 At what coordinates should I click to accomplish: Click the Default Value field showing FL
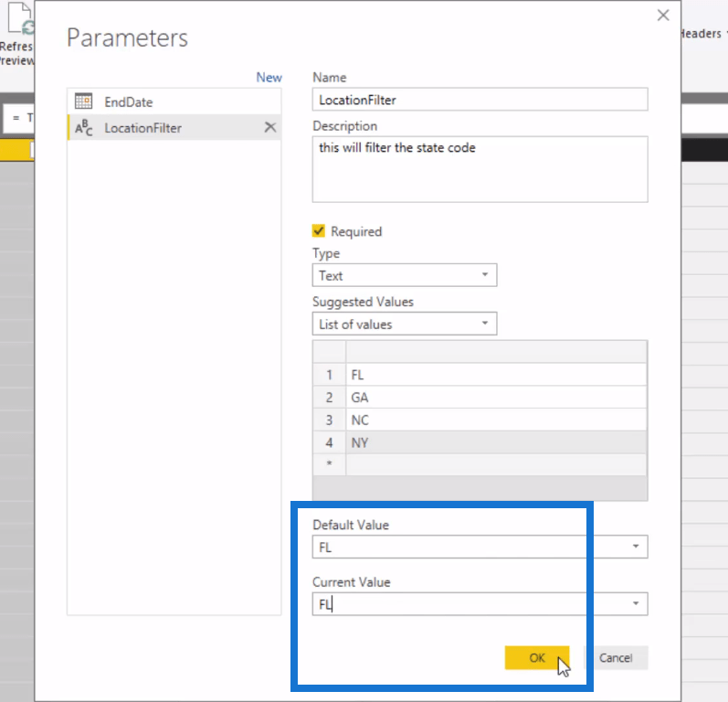[480, 547]
